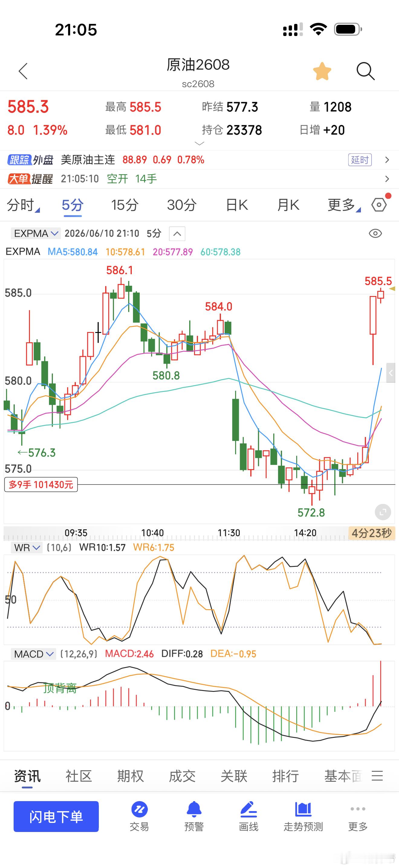Tap the 4分23秒 countdown label
Viewport: 399px width, 868px height.
(371, 533)
